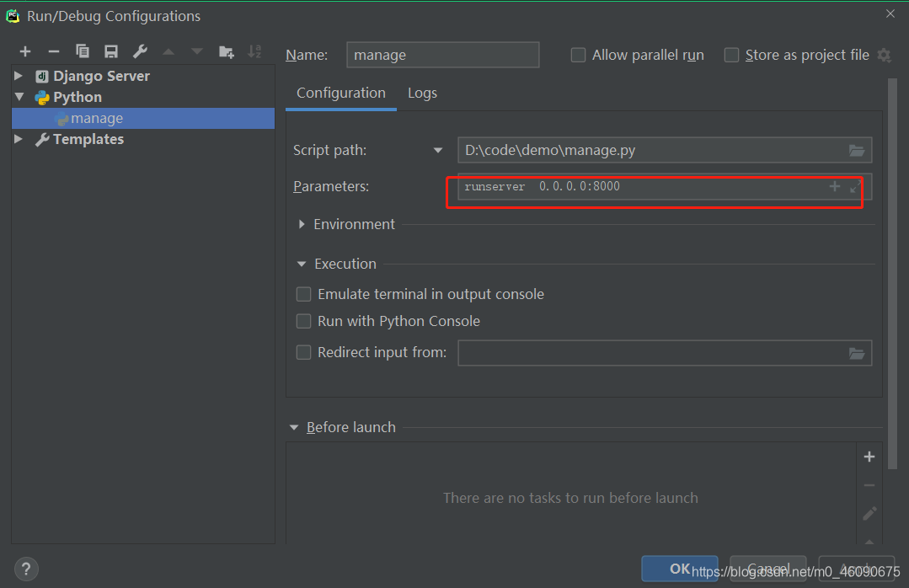Copy the selected configuration
Image resolution: width=909 pixels, height=588 pixels.
point(83,51)
